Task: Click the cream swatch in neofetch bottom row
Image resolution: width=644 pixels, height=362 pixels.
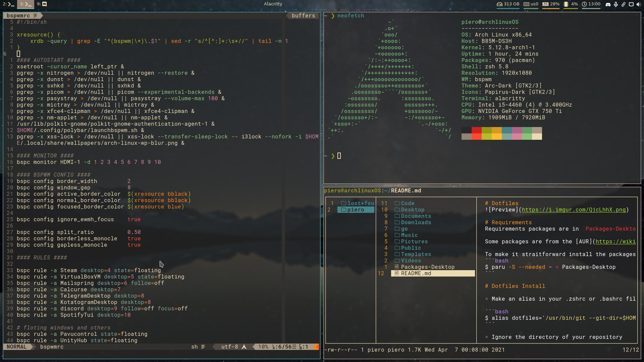Action: click(537, 136)
